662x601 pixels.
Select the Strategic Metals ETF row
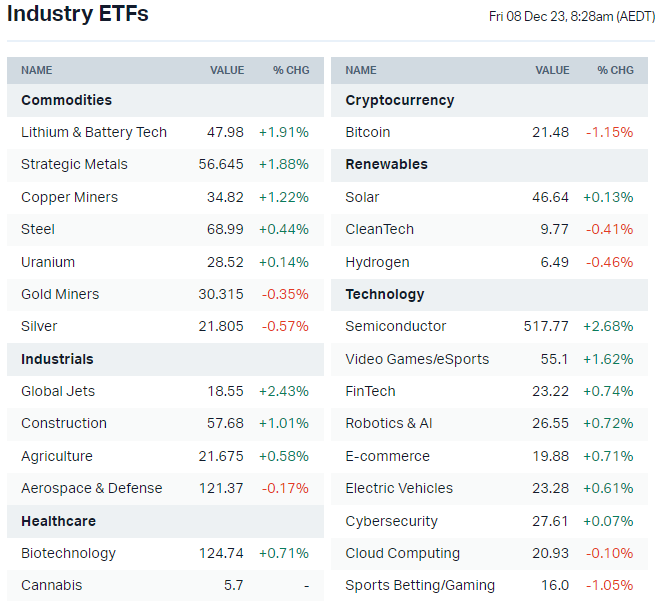pos(74,164)
